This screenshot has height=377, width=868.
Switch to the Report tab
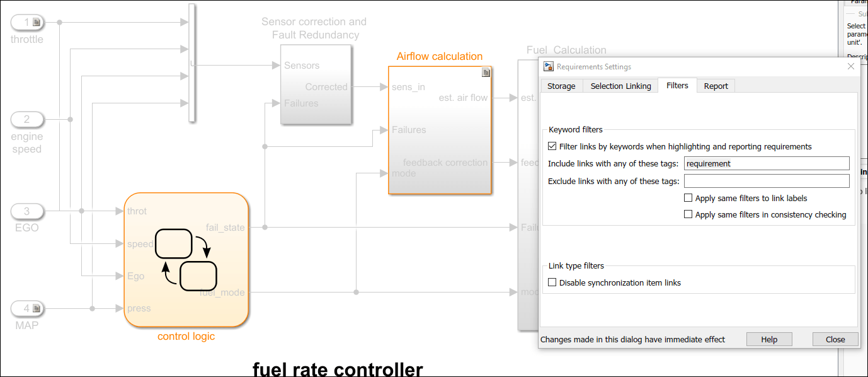(x=716, y=86)
